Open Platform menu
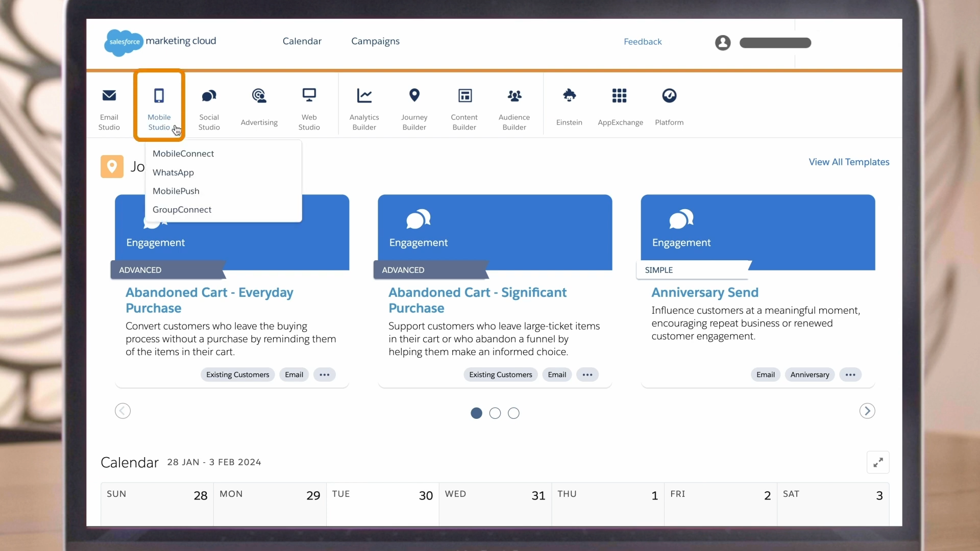 click(669, 107)
